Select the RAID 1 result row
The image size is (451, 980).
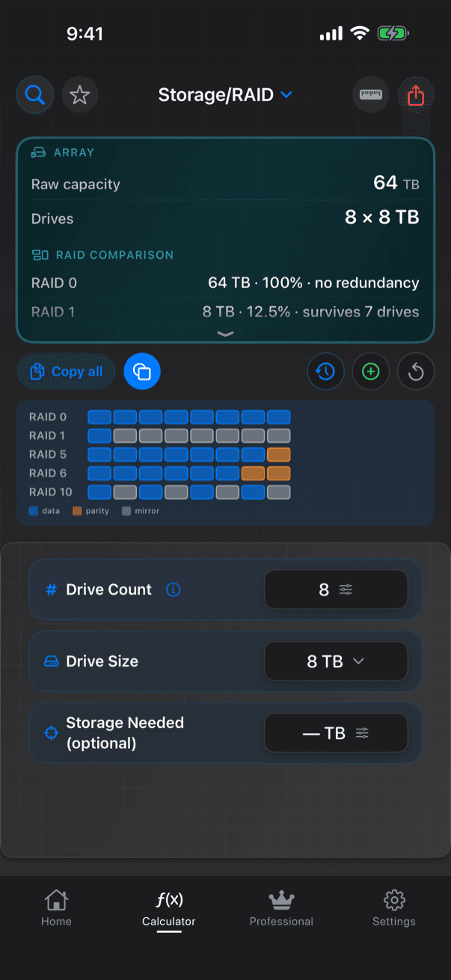pyautogui.click(x=225, y=312)
